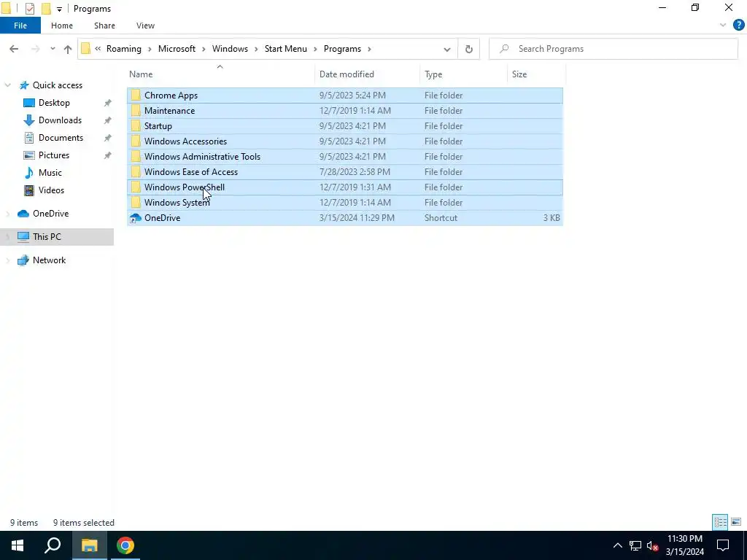This screenshot has width=747, height=560.
Task: Show hidden breadcrumb path with double chevron
Action: [x=98, y=49]
